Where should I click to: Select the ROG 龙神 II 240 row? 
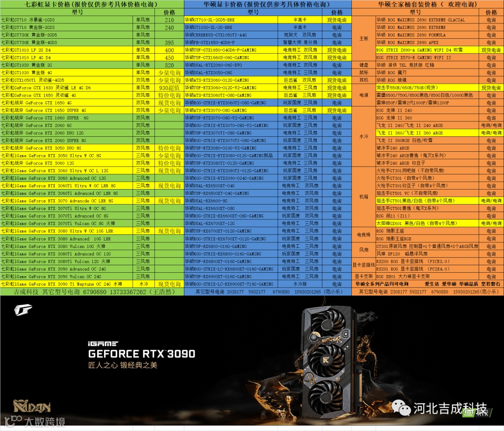pos(440,110)
